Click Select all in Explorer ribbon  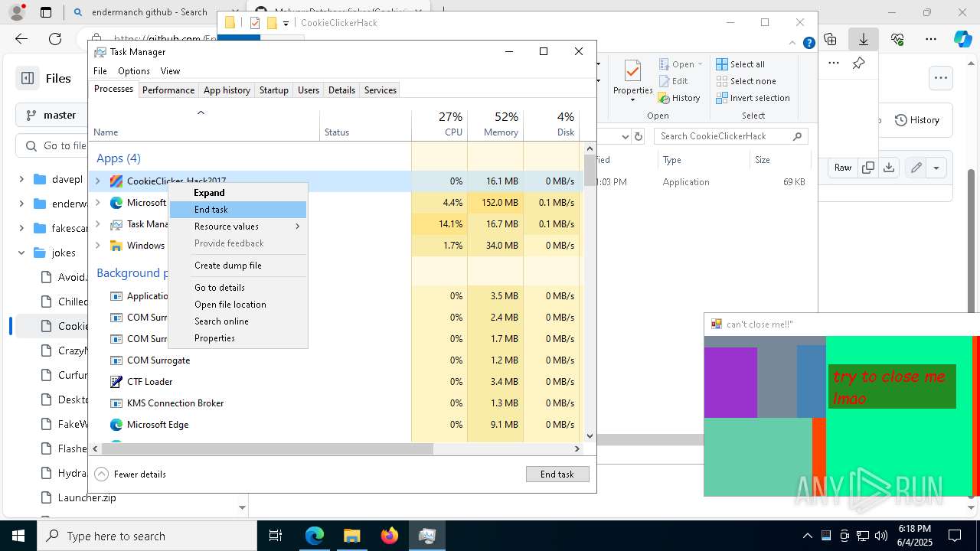(740, 64)
